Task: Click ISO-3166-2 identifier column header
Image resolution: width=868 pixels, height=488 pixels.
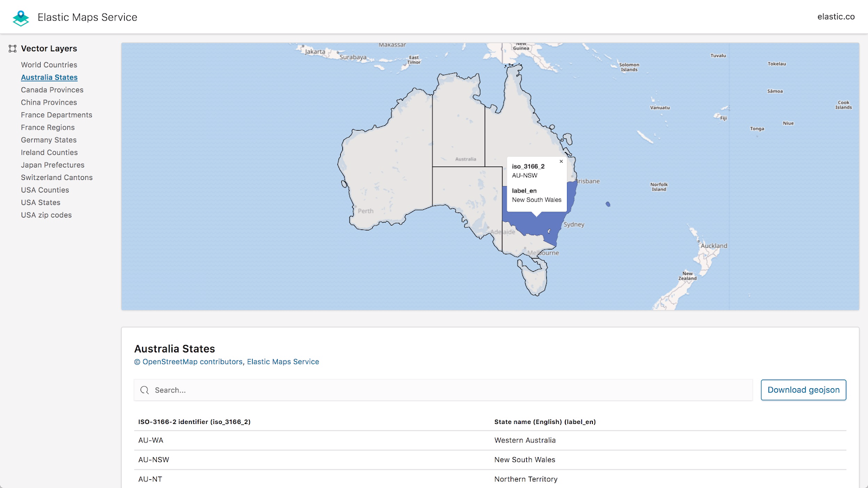Action: (x=194, y=422)
